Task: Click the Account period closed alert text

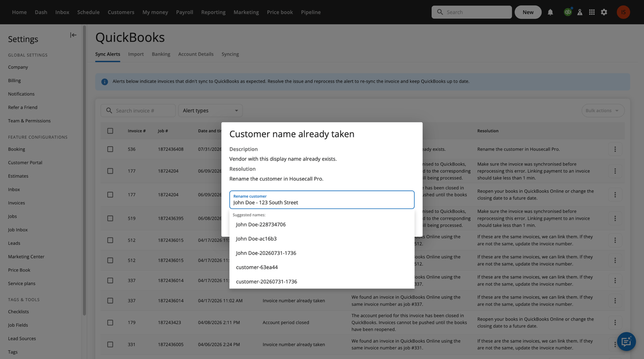Action: coord(285,322)
